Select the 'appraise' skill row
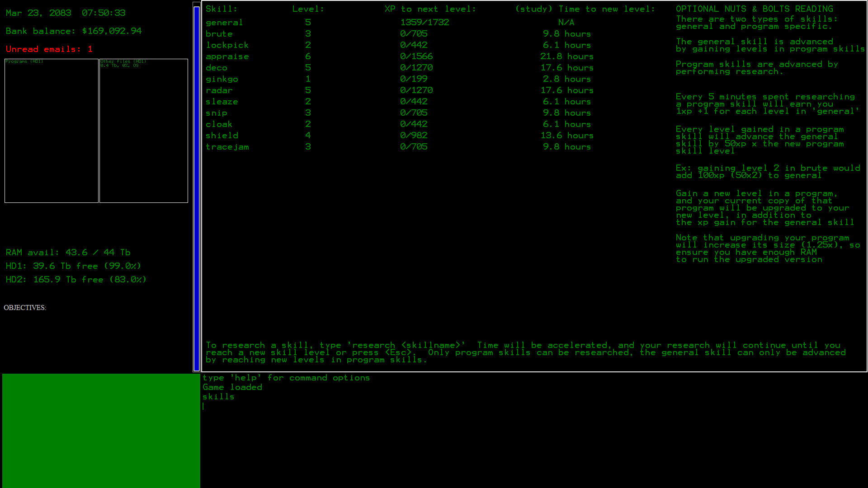Viewport: 868px width, 488px height. pyautogui.click(x=227, y=56)
